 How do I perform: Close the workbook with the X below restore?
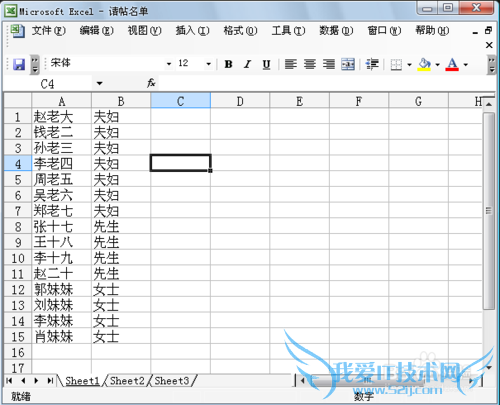489,45
